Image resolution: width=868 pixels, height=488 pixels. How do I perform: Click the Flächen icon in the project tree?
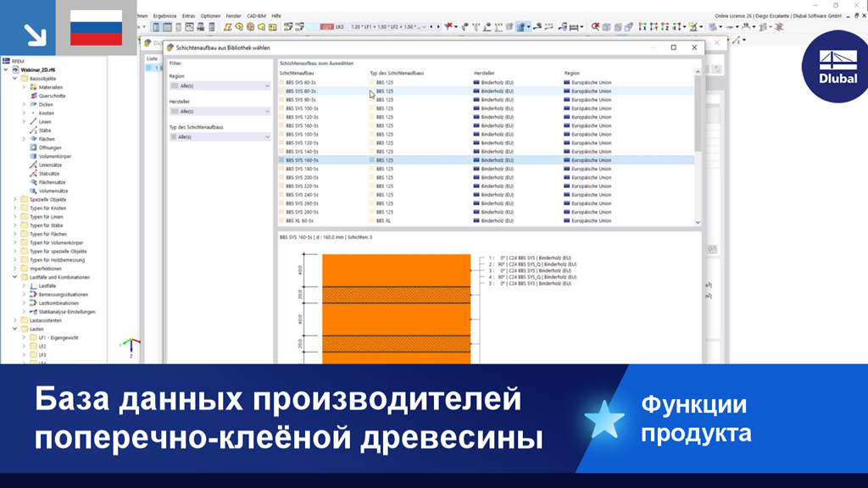(36, 137)
